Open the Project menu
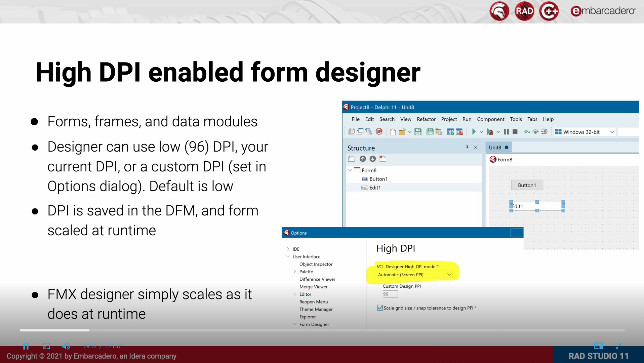Viewport: 644px width, 363px height. click(449, 119)
